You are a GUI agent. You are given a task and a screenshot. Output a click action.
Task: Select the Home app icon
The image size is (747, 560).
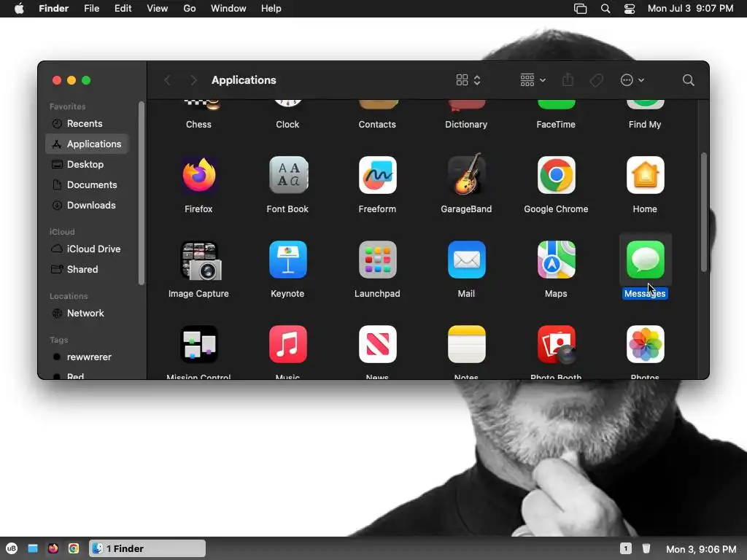click(x=645, y=175)
